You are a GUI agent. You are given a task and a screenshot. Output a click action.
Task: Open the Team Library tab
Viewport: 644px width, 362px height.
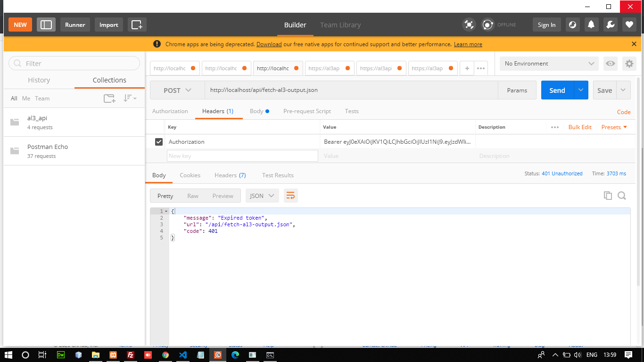pyautogui.click(x=340, y=25)
